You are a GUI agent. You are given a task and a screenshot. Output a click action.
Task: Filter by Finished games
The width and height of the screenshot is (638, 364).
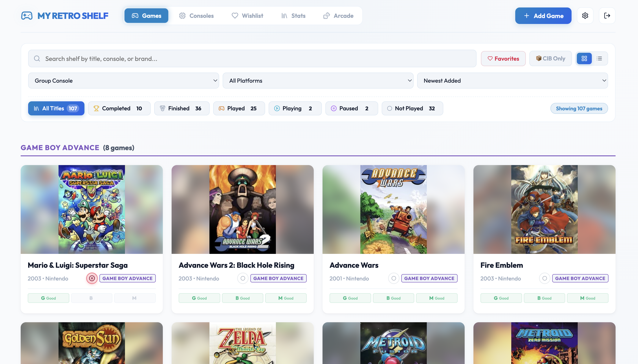point(182,108)
